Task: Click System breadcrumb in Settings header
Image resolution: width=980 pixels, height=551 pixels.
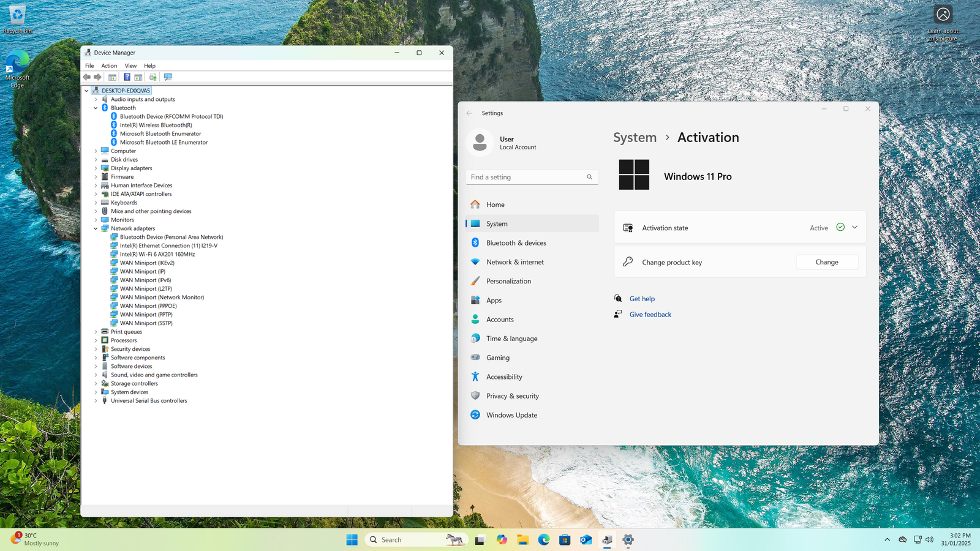Action: [x=635, y=138]
